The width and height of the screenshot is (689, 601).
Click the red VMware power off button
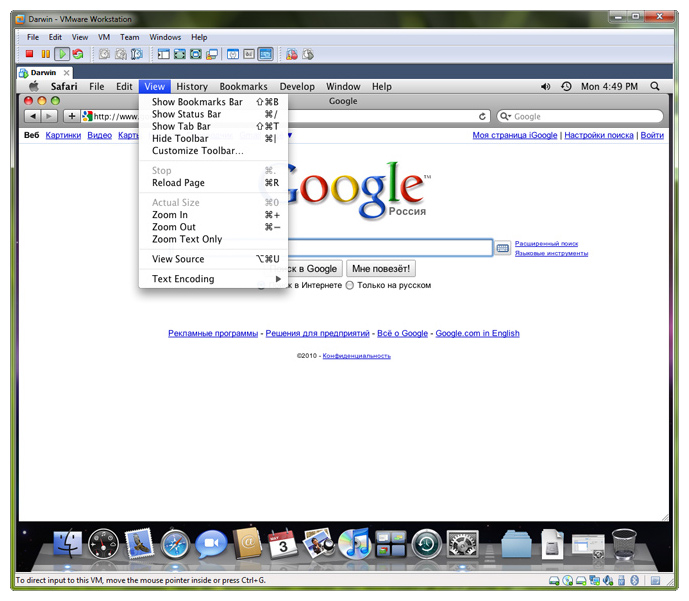click(x=30, y=54)
